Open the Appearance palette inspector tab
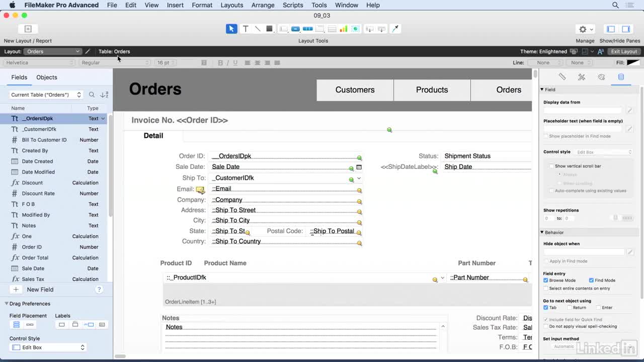This screenshot has width=644, height=362. coord(601,77)
